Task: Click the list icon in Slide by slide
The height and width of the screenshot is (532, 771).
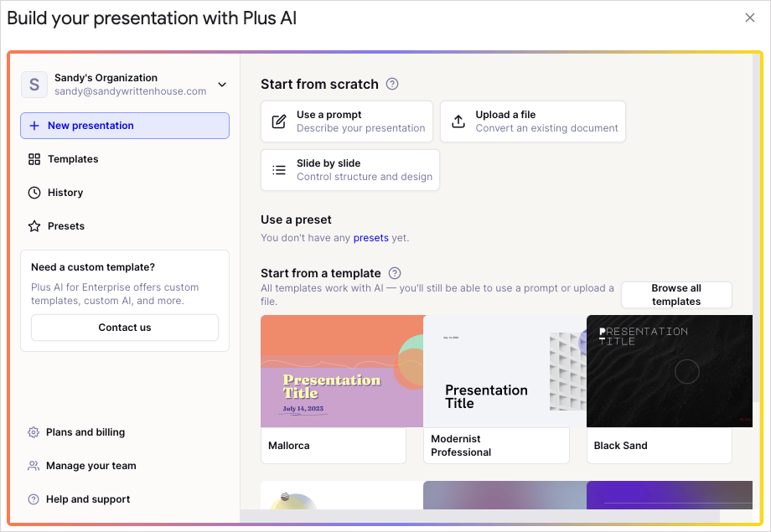Action: pyautogui.click(x=279, y=170)
